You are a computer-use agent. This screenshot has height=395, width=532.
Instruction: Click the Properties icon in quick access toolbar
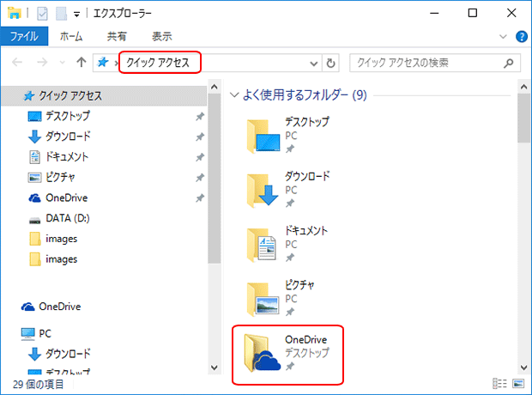tap(42, 14)
